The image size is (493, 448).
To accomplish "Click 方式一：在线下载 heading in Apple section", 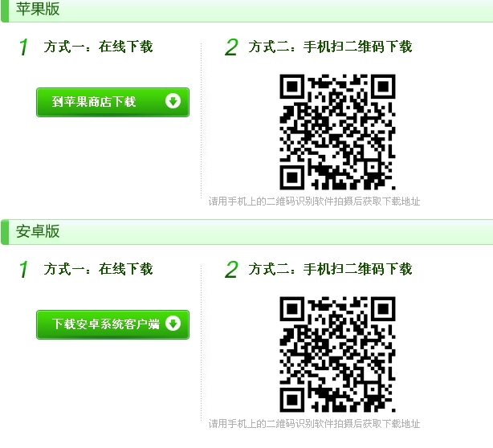I will (99, 47).
